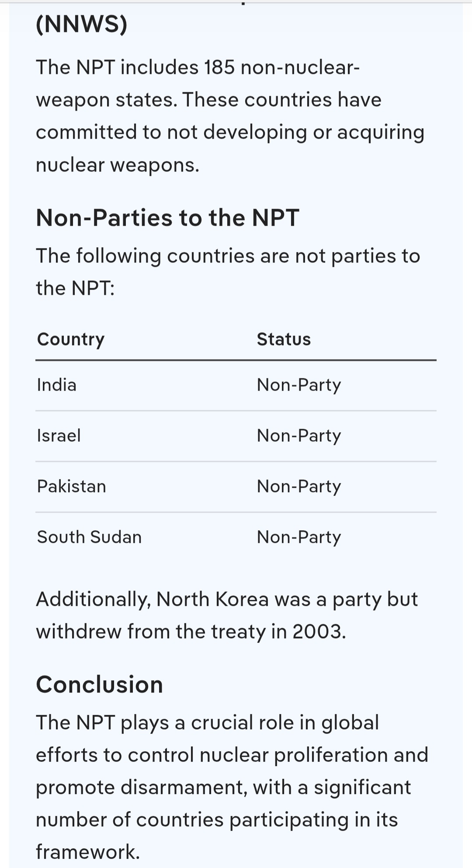Click Non-Party status in Israel row

(x=299, y=436)
